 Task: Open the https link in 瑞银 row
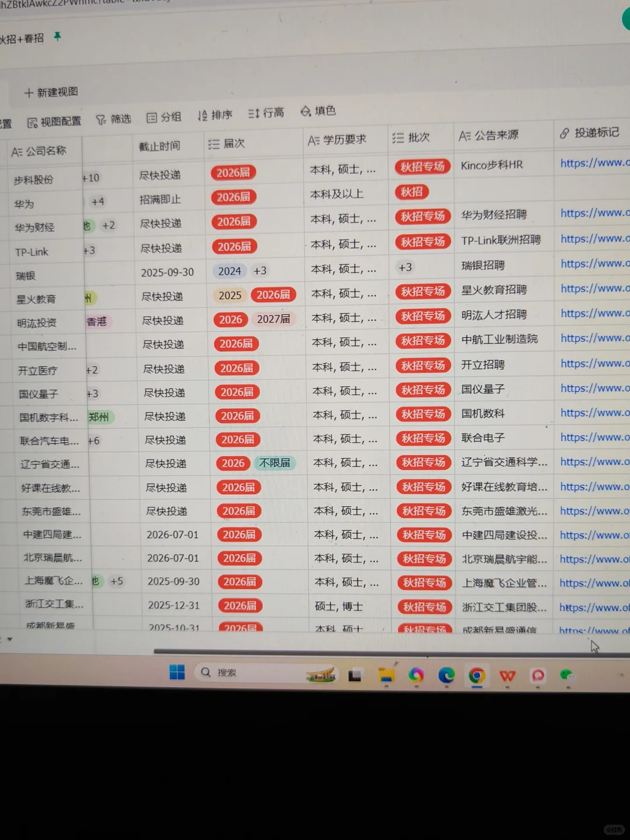pyautogui.click(x=594, y=263)
